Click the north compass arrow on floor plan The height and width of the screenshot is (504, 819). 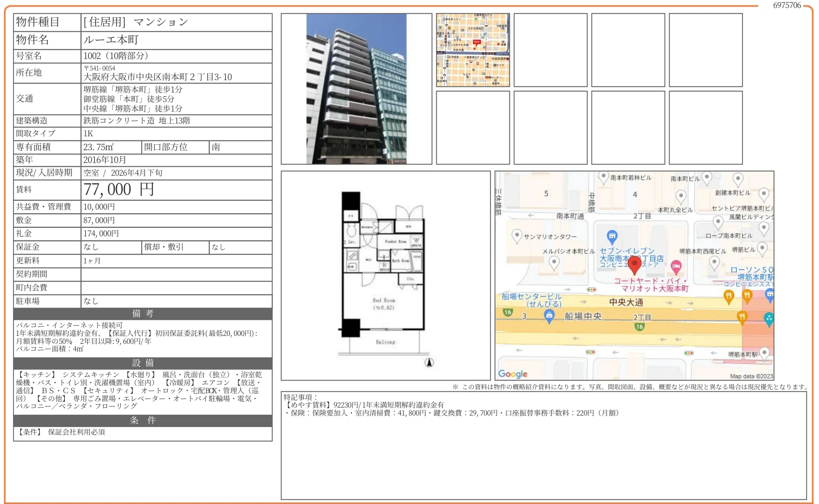tap(429, 363)
